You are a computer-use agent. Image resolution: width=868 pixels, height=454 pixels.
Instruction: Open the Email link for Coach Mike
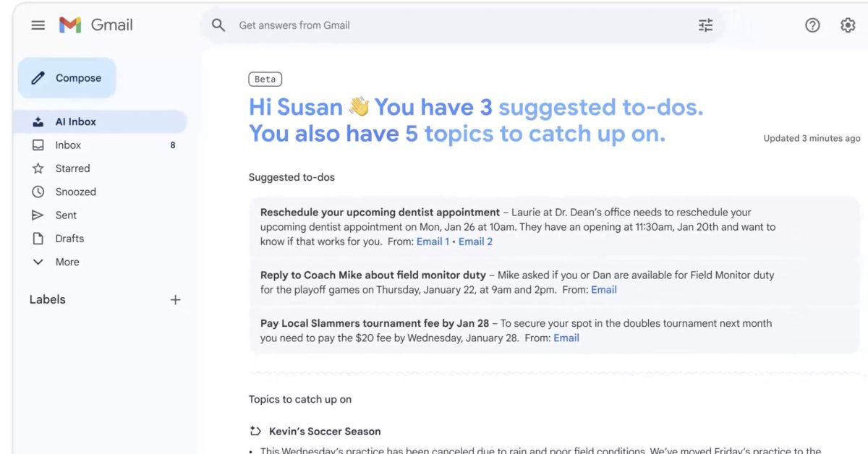point(603,290)
